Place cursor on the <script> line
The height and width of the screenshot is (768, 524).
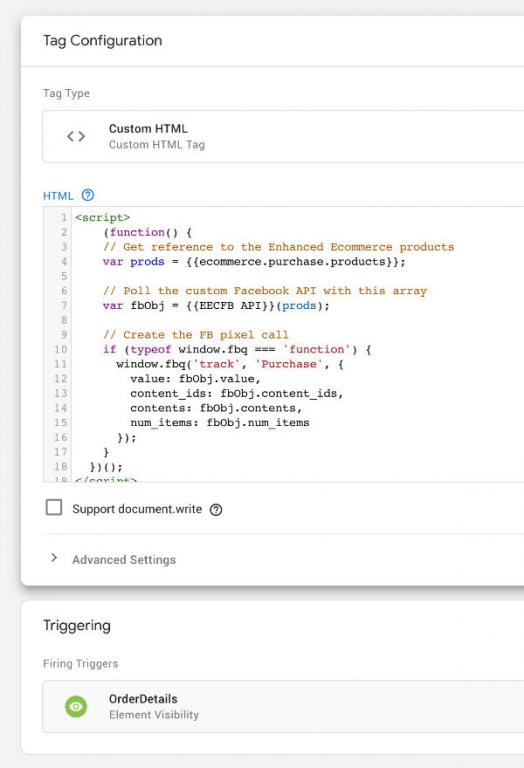click(102, 217)
